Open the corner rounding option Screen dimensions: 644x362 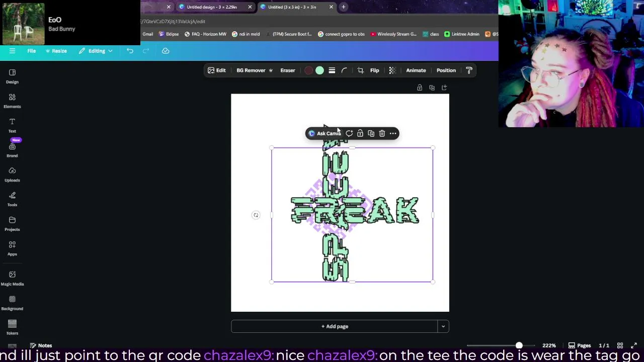[x=345, y=70]
